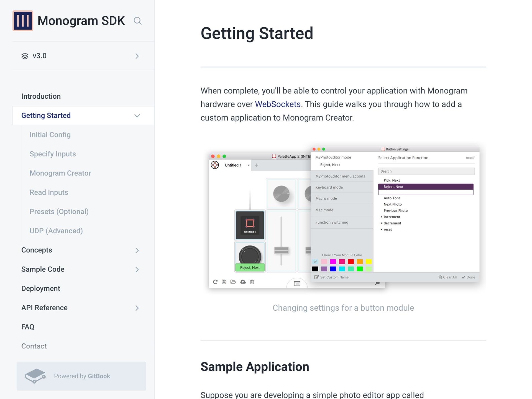This screenshot has width=532, height=399.
Task: Click the GitBook book icon
Action: click(x=35, y=376)
